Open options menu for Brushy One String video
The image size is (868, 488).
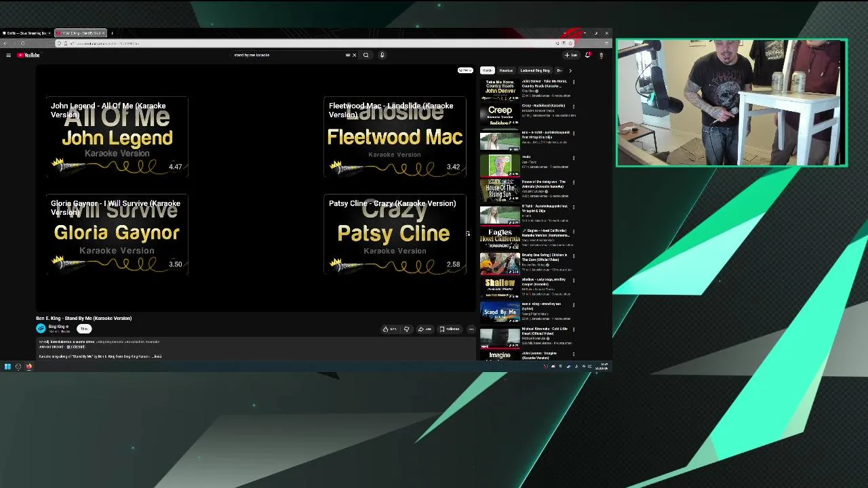[574, 256]
